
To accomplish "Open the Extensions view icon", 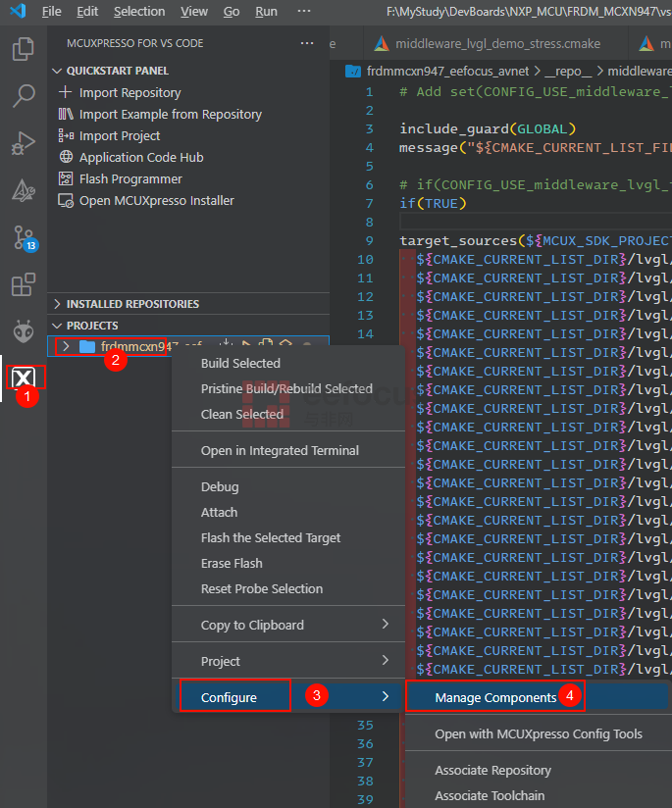I will (x=24, y=285).
